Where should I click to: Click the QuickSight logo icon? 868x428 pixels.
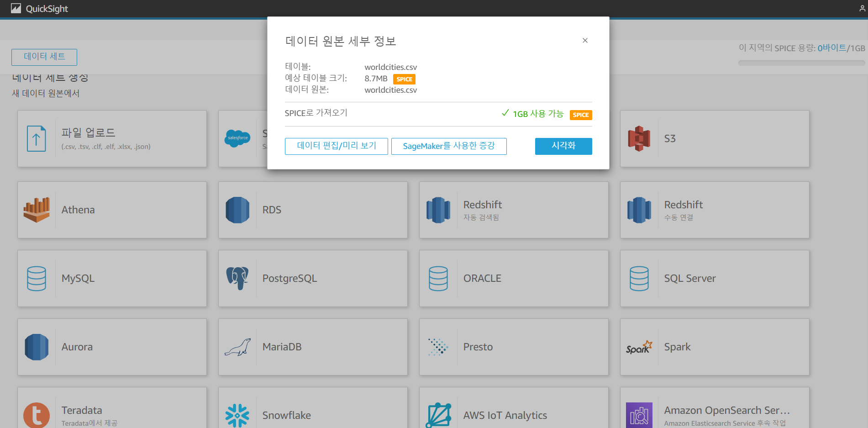tap(16, 8)
